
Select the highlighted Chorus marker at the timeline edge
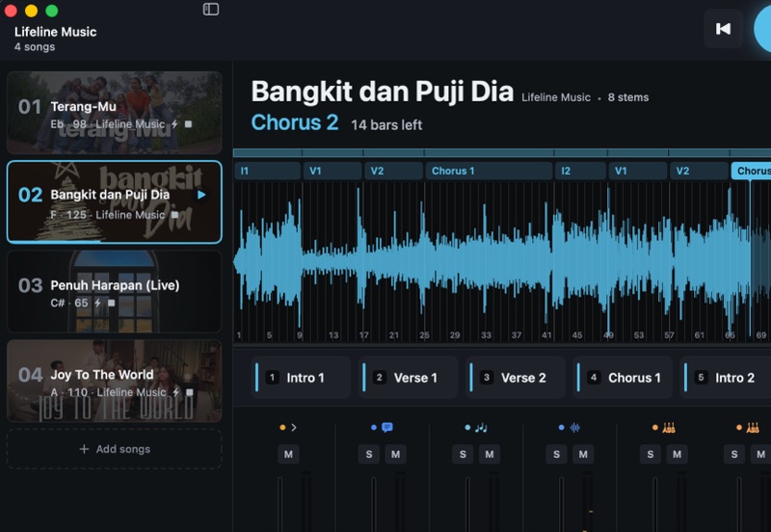752,172
